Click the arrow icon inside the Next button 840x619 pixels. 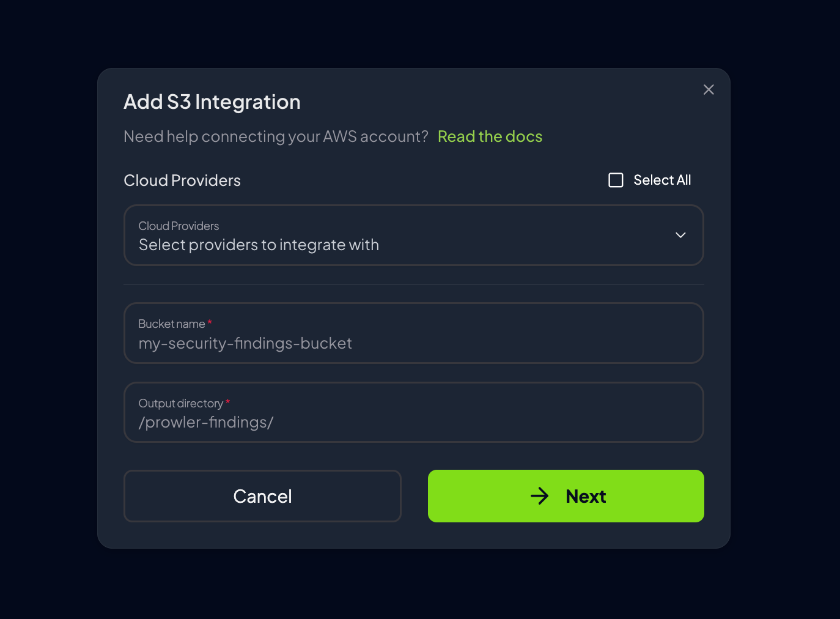tap(540, 496)
